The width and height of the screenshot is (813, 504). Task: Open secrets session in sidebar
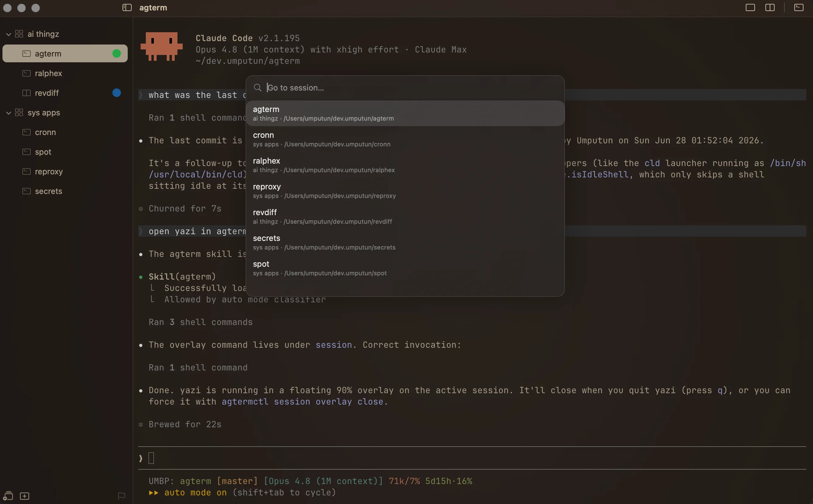click(x=65, y=191)
